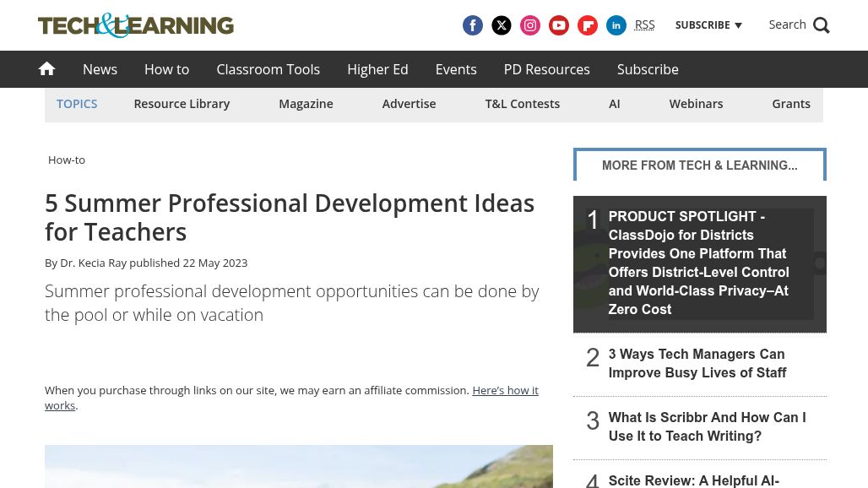Screen dimensions: 868x488
Task: Click the article headline "5 Summer Professional Development Ideas"
Action: pyautogui.click(x=290, y=218)
